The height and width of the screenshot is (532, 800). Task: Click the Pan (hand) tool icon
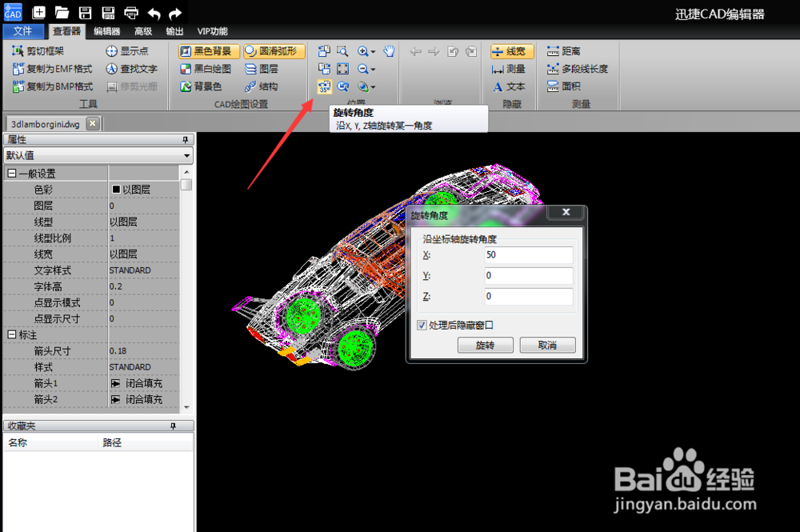pyautogui.click(x=390, y=50)
